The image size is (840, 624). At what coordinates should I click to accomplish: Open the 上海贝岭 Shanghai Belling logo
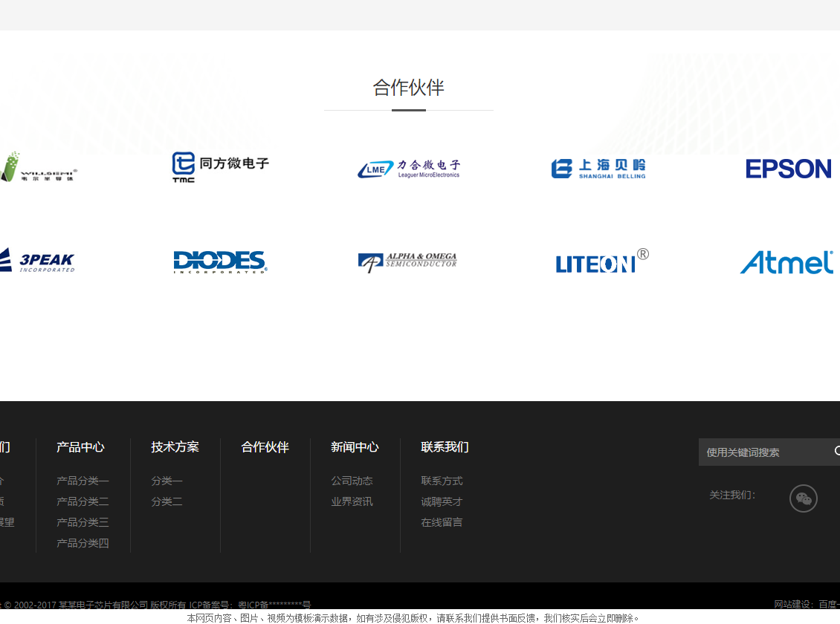point(598,169)
